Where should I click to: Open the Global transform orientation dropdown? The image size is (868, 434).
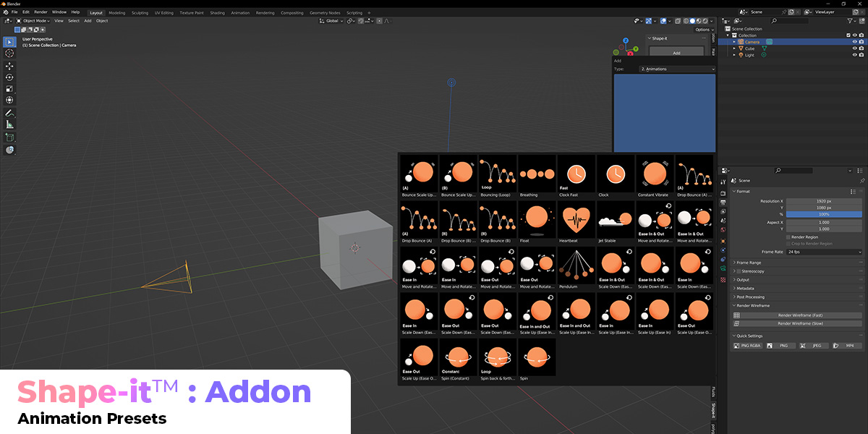click(331, 21)
